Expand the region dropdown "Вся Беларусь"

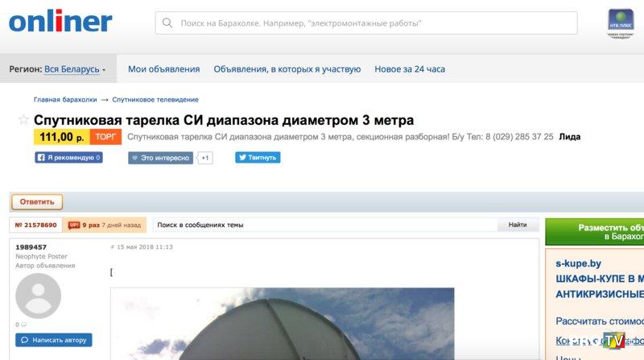pos(75,69)
